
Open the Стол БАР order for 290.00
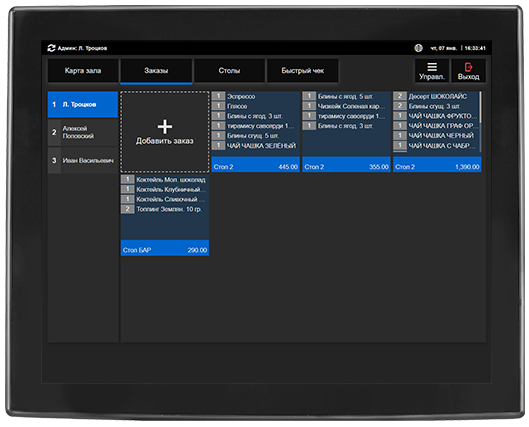(x=165, y=215)
